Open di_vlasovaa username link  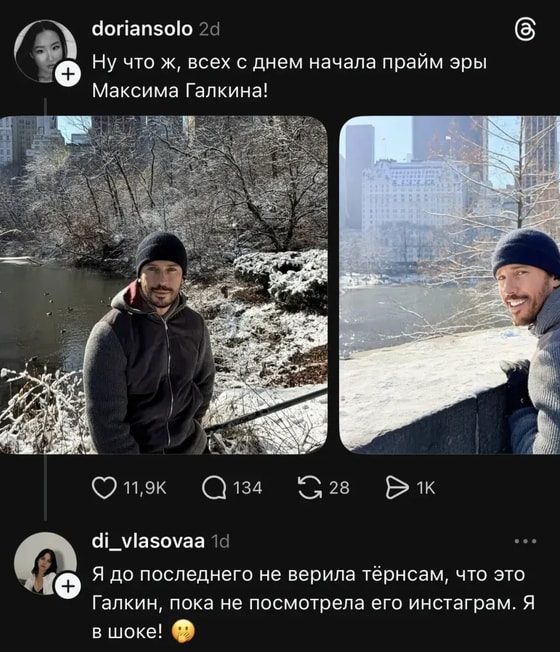point(148,541)
